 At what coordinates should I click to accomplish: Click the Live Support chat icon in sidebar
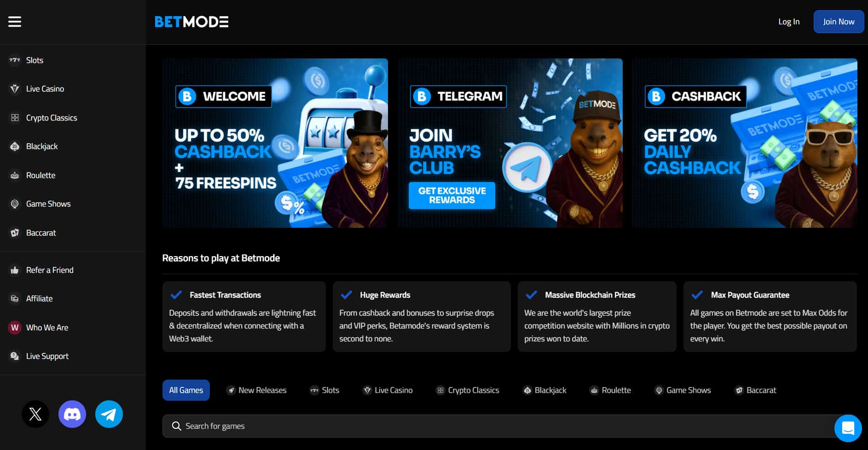15,356
